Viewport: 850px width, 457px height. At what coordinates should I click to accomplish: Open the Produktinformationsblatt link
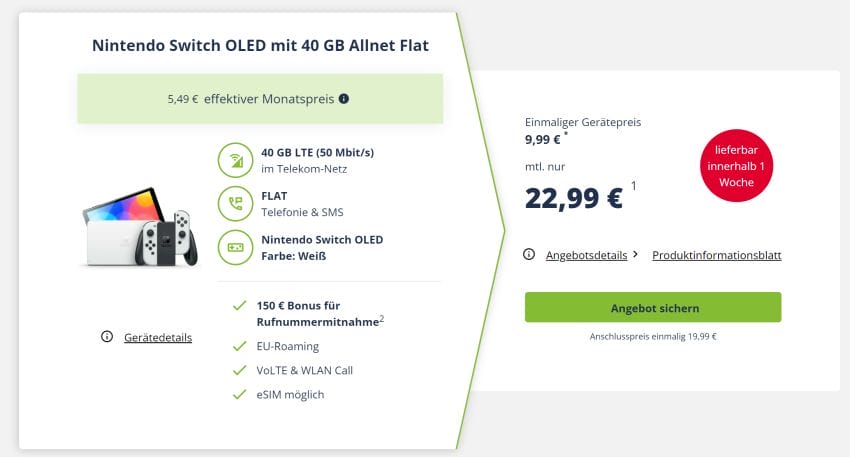pyautogui.click(x=717, y=255)
